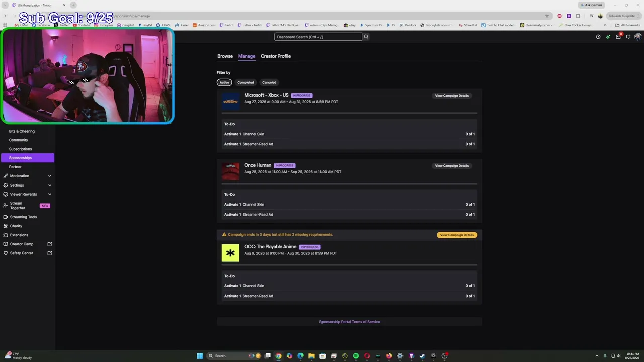Open the weather widget on taskbar
Viewport: 644px width, 362px height.
tap(18, 356)
